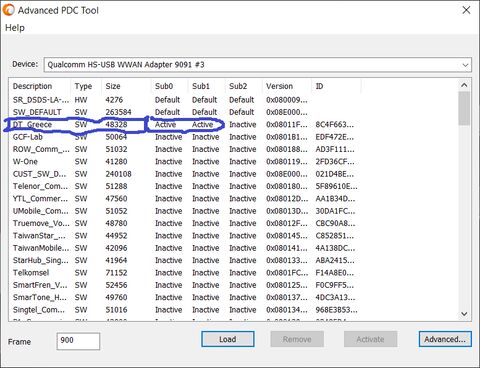
Task: Click ID value EDF472E...
Action: [x=335, y=137]
